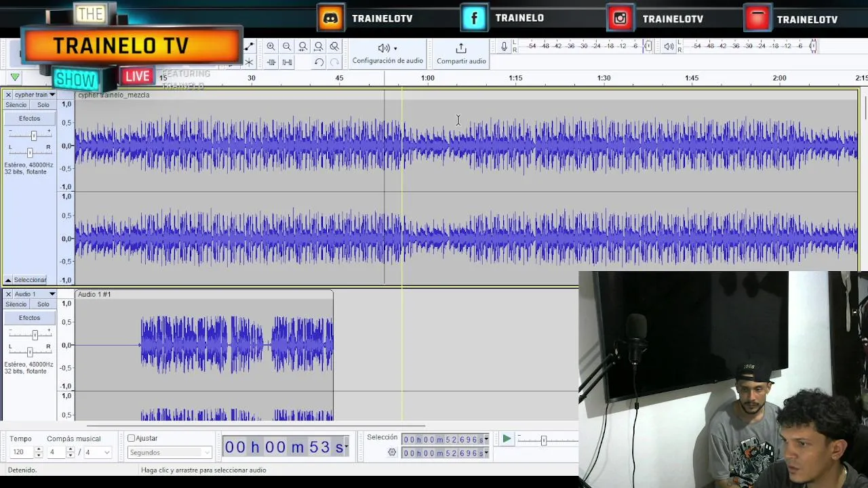This screenshot has height=488, width=868.
Task: Click the 1:30 mark on timeline
Action: click(x=604, y=78)
